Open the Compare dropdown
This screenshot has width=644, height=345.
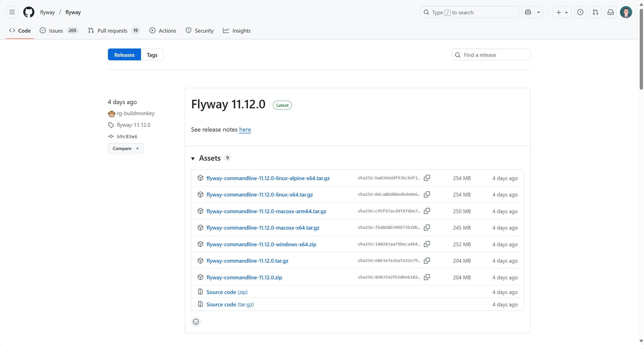pyautogui.click(x=126, y=148)
